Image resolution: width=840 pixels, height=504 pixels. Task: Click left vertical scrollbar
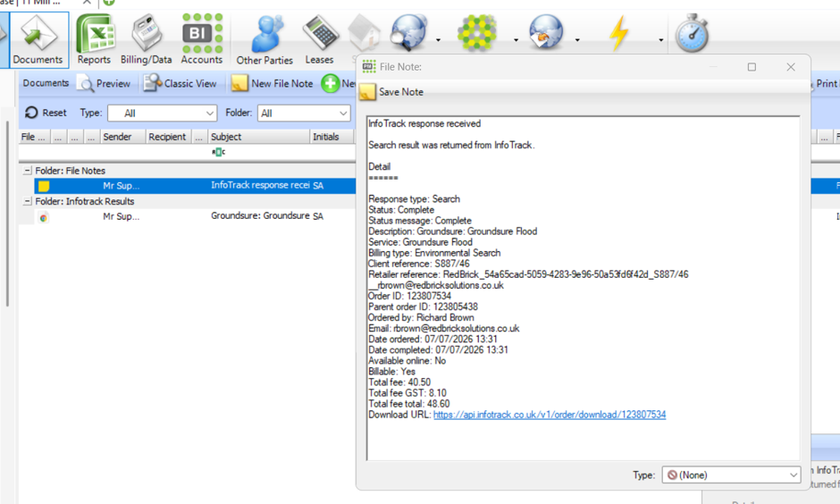[7, 214]
